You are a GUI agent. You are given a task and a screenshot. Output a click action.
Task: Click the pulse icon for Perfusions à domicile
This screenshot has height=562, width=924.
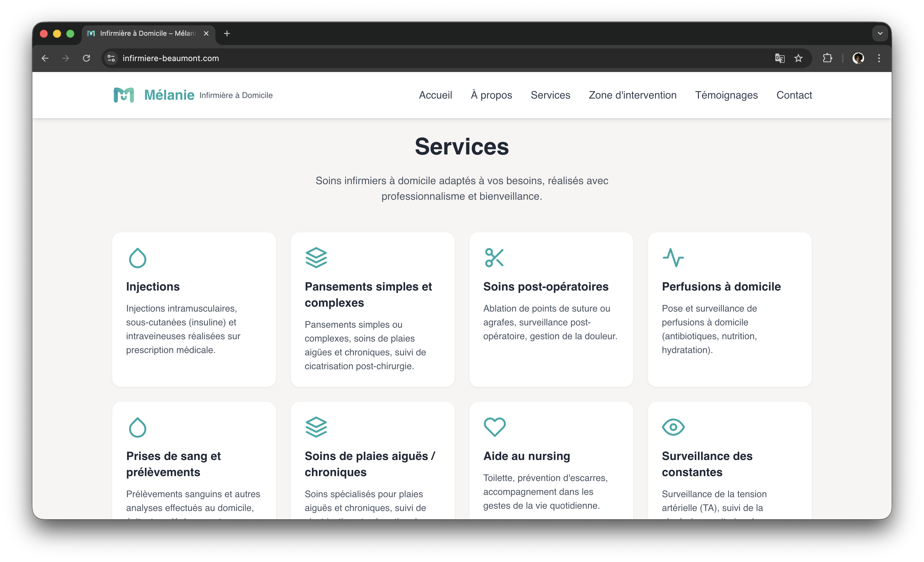point(673,258)
